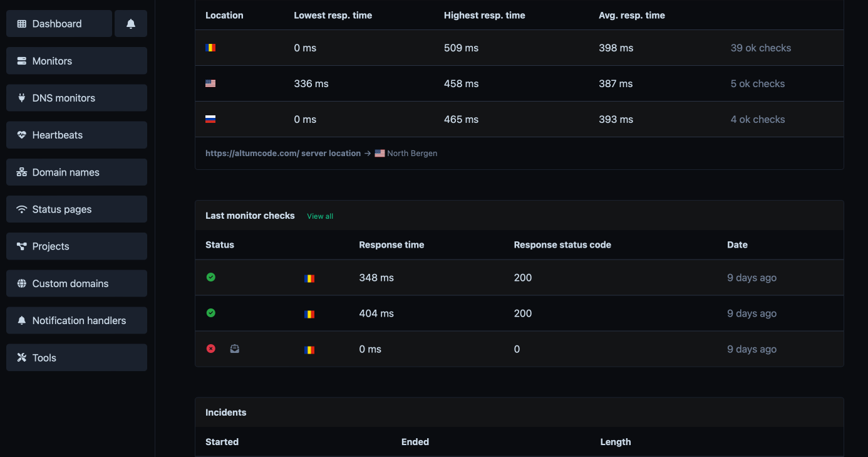868x457 pixels.
Task: Click the Response status code column header
Action: (x=562, y=245)
